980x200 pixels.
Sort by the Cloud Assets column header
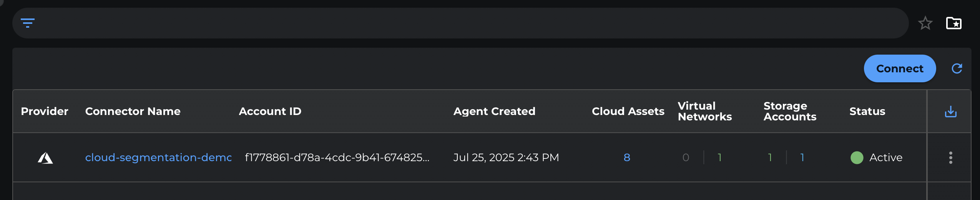coord(628,112)
